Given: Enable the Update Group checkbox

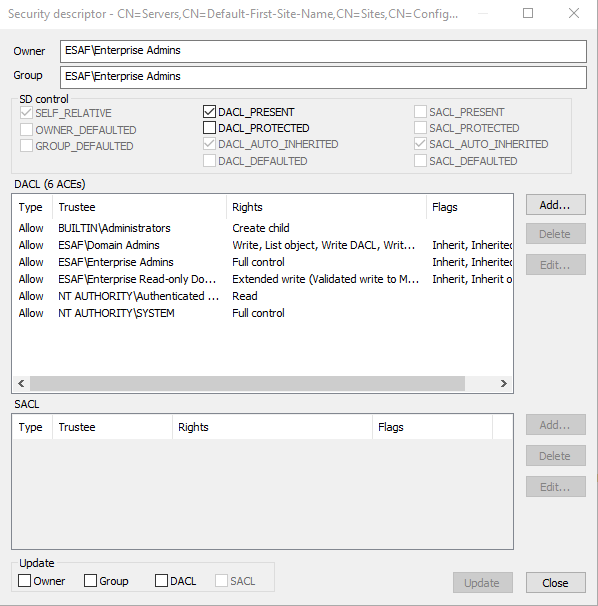Looking at the screenshot, I should point(90,581).
